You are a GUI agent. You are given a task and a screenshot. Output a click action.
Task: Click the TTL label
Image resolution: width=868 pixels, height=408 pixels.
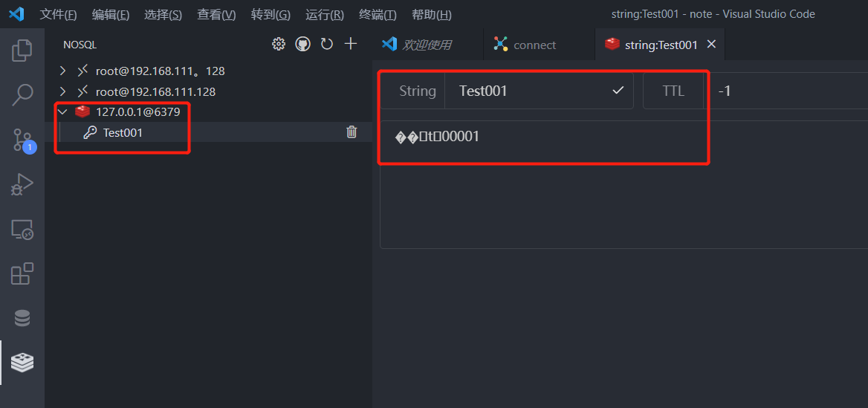pos(673,91)
